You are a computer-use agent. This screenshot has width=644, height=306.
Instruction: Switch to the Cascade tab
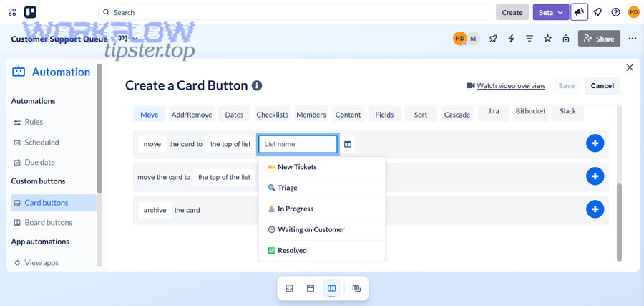457,115
